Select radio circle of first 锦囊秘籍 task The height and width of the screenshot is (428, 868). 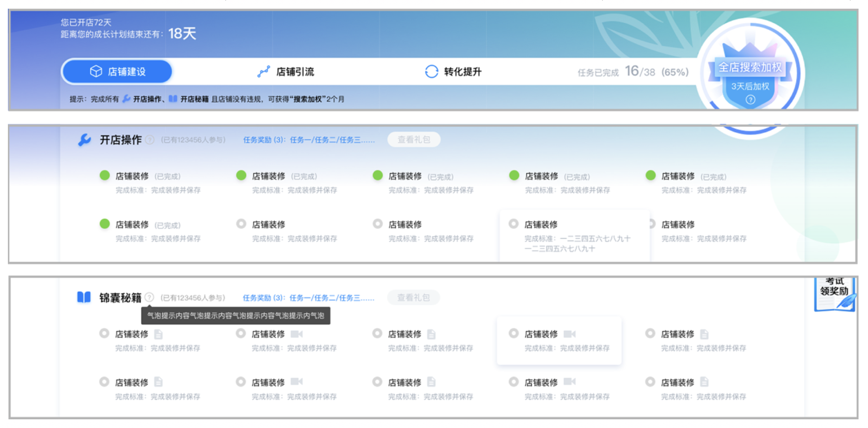coord(104,334)
